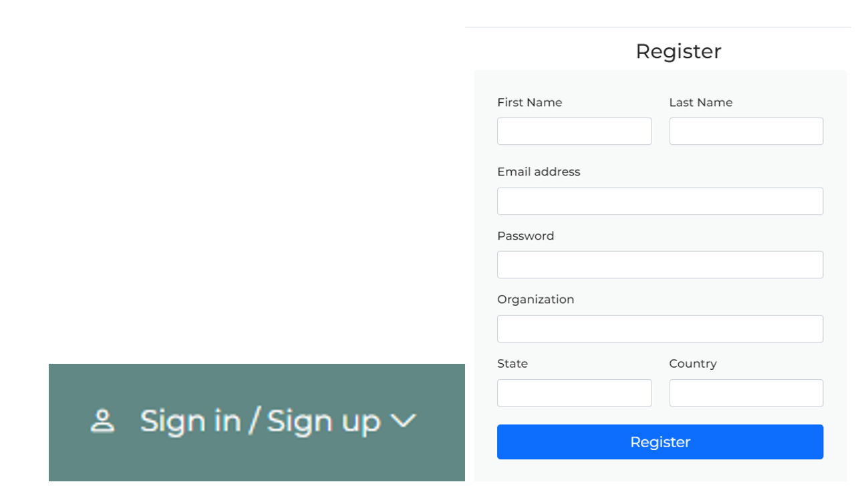Click the Password label text
The height and width of the screenshot is (498, 868).
(x=525, y=236)
